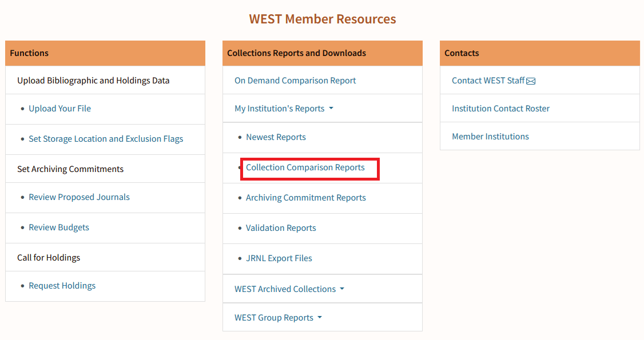The width and height of the screenshot is (644, 340).
Task: Click the WEST Group Reports menu label
Action: point(274,318)
